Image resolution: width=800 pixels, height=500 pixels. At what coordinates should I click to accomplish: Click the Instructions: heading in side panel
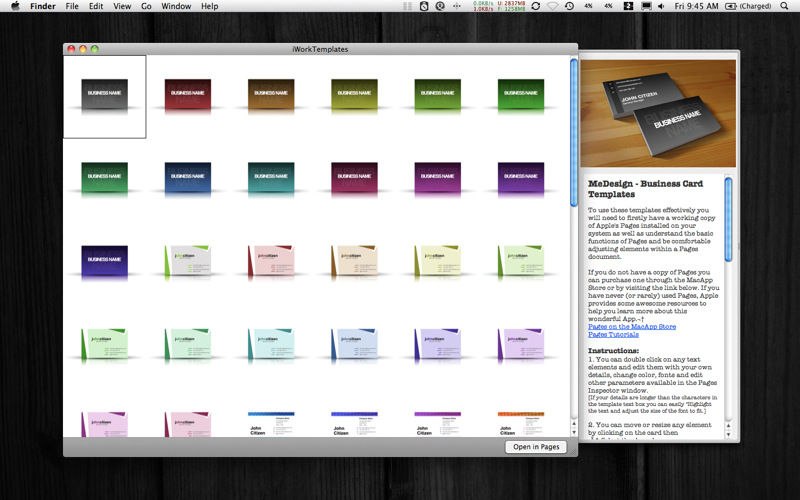click(613, 351)
